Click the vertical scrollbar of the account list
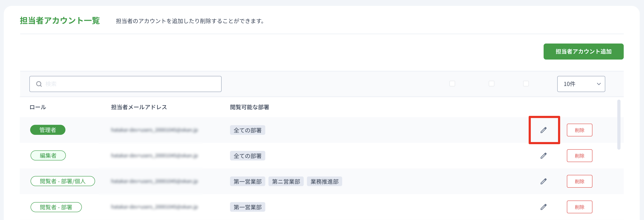Image resolution: width=644 pixels, height=220 pixels. 619,124
